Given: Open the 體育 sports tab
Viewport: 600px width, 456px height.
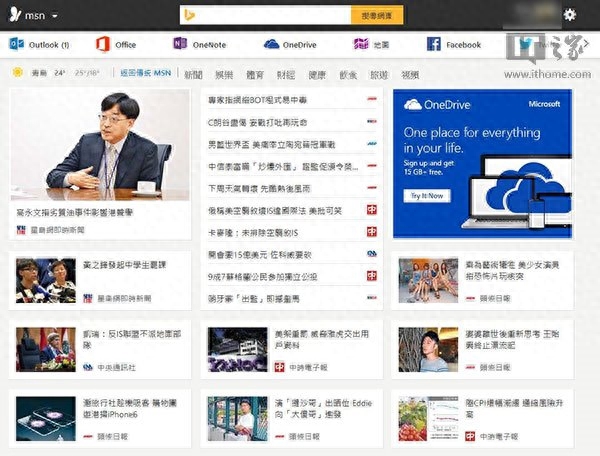Looking at the screenshot, I should click(255, 74).
